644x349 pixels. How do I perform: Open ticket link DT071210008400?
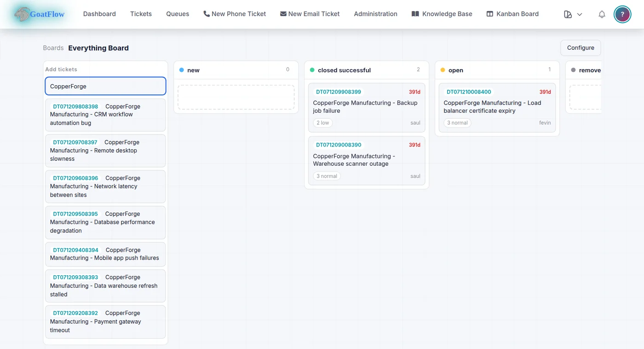(x=469, y=92)
